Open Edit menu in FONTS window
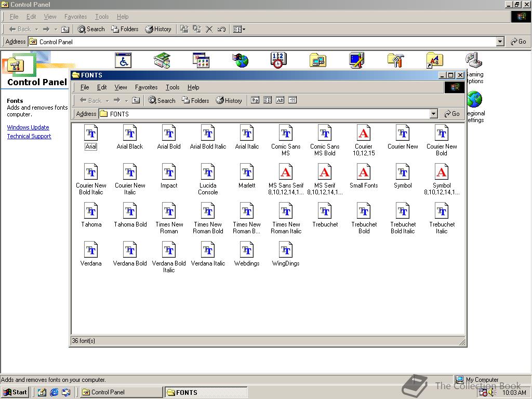 coord(102,87)
